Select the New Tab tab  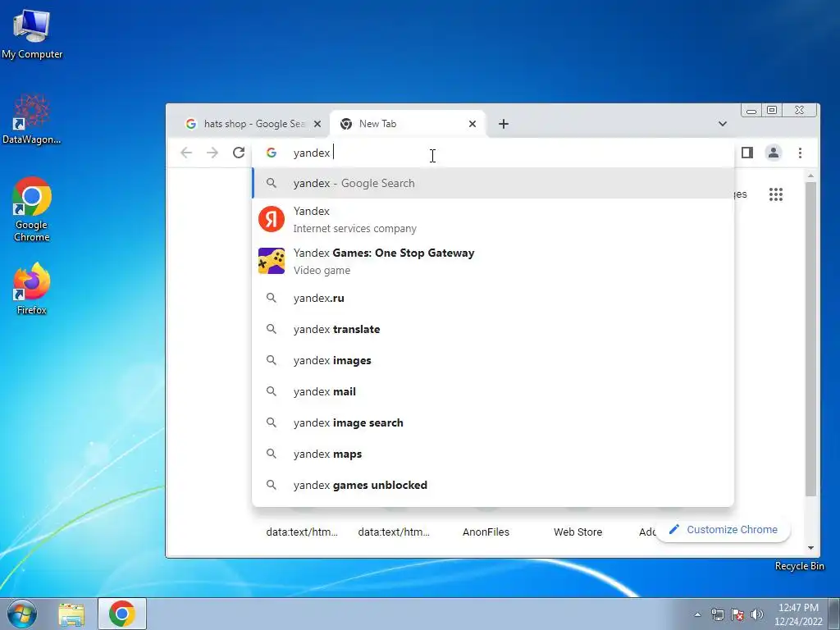tap(409, 124)
